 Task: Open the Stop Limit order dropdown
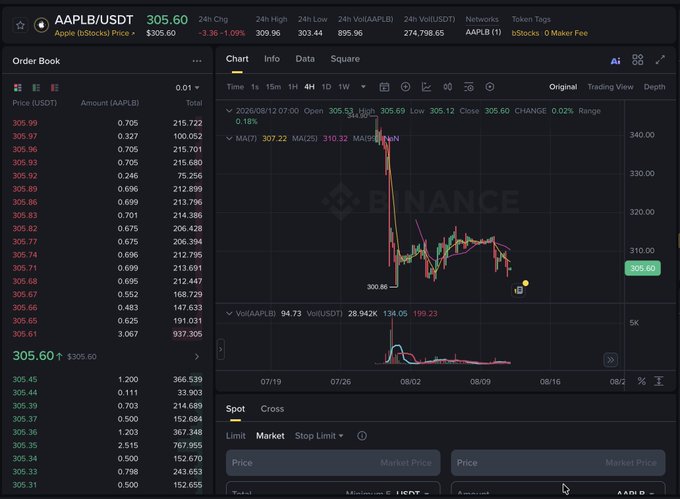click(x=319, y=436)
